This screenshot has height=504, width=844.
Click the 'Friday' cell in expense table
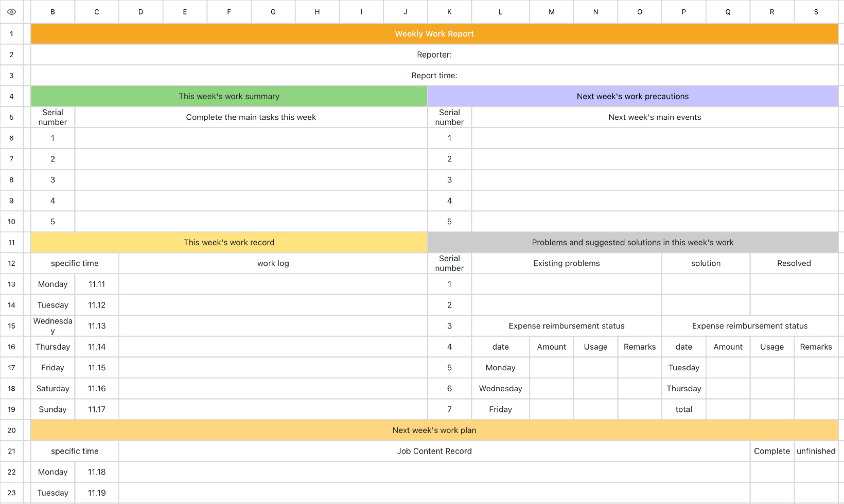(x=500, y=409)
